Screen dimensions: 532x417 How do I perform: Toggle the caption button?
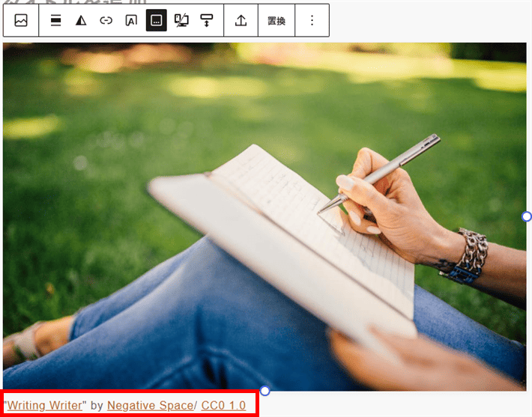point(156,20)
